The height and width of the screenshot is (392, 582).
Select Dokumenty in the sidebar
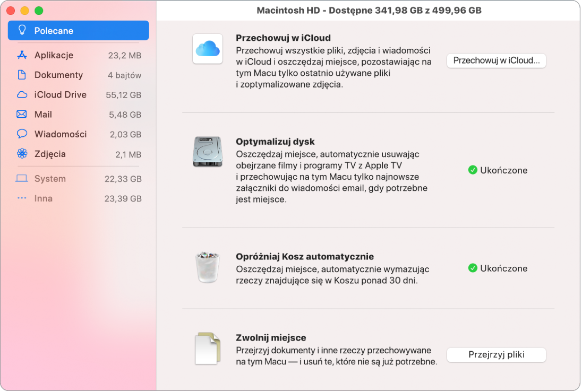click(78, 75)
